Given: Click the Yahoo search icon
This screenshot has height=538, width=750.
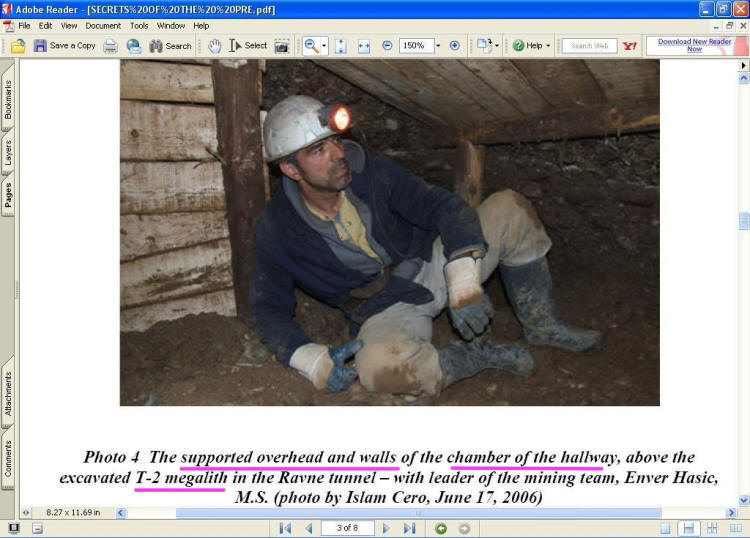Looking at the screenshot, I should tap(629, 46).
